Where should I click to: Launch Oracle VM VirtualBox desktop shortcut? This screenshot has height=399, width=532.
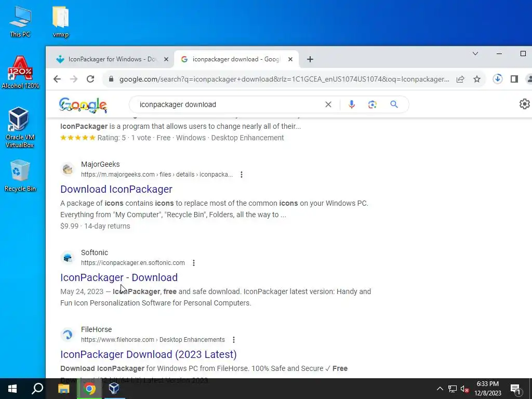(20, 127)
